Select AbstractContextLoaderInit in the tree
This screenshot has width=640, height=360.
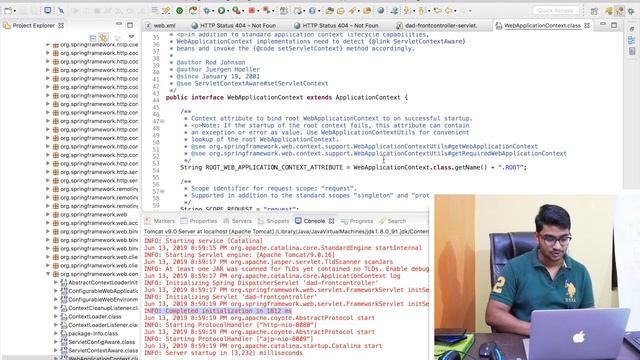103,282
